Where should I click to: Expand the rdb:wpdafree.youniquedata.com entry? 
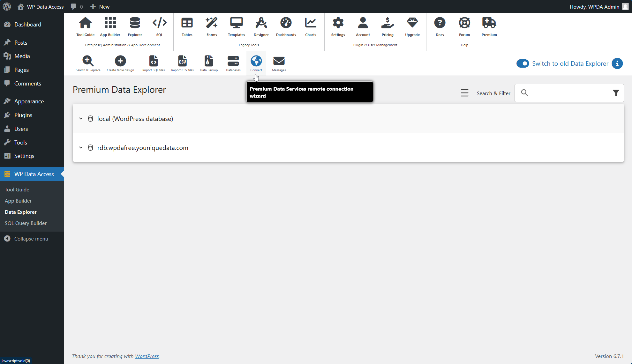81,148
